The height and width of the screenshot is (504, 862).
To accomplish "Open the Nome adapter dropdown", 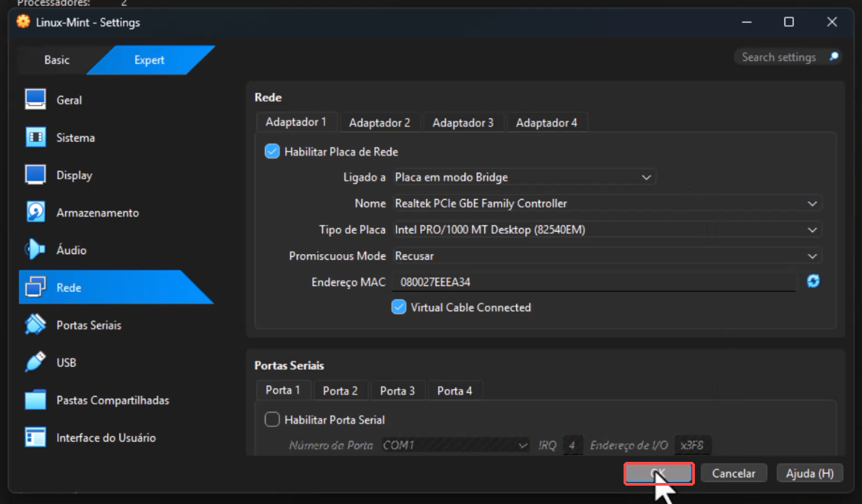I will tap(607, 203).
